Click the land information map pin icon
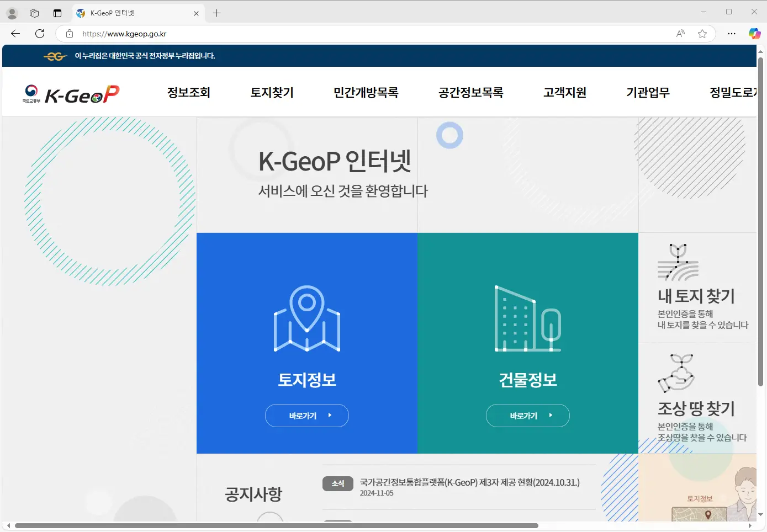The image size is (767, 532). pyautogui.click(x=307, y=318)
